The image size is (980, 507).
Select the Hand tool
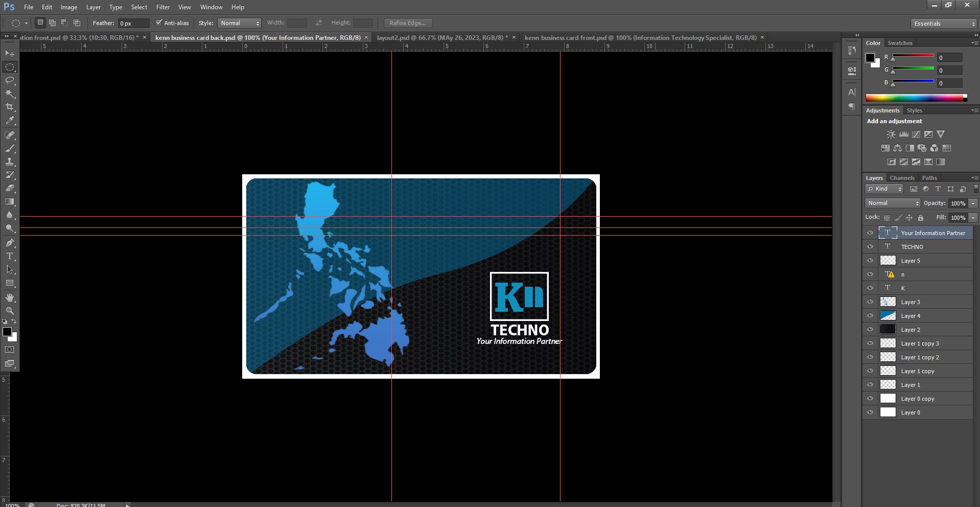10,297
